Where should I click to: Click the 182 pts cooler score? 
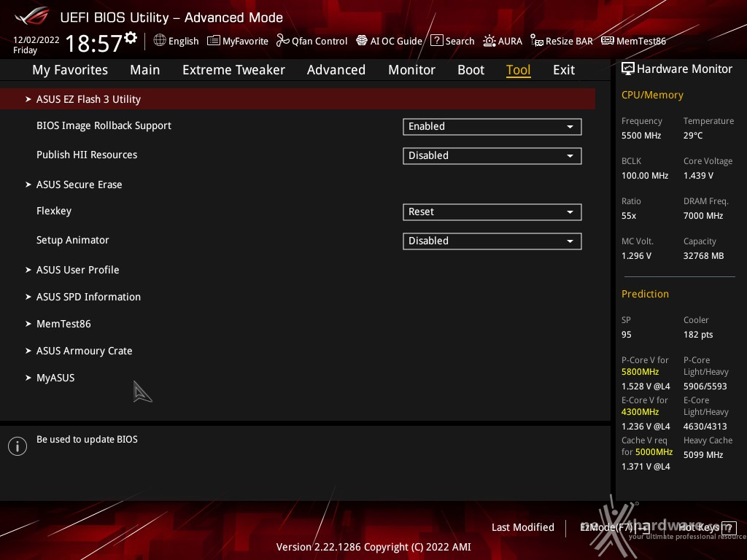pos(698,335)
